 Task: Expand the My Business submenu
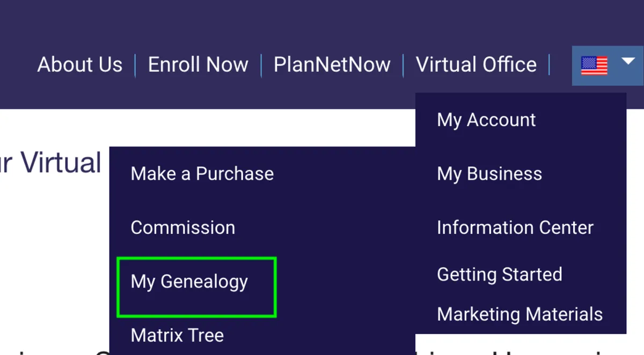coord(489,174)
